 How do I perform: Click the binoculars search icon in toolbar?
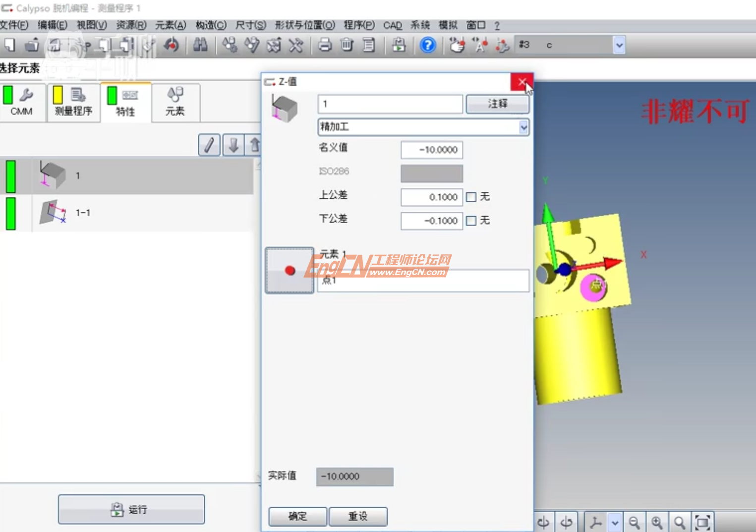[x=200, y=45]
